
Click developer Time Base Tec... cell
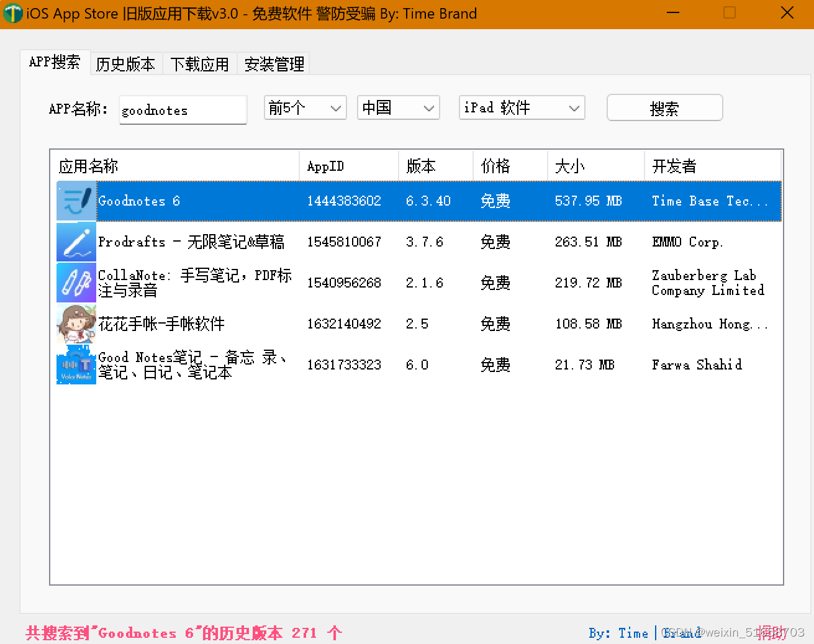coord(710,201)
